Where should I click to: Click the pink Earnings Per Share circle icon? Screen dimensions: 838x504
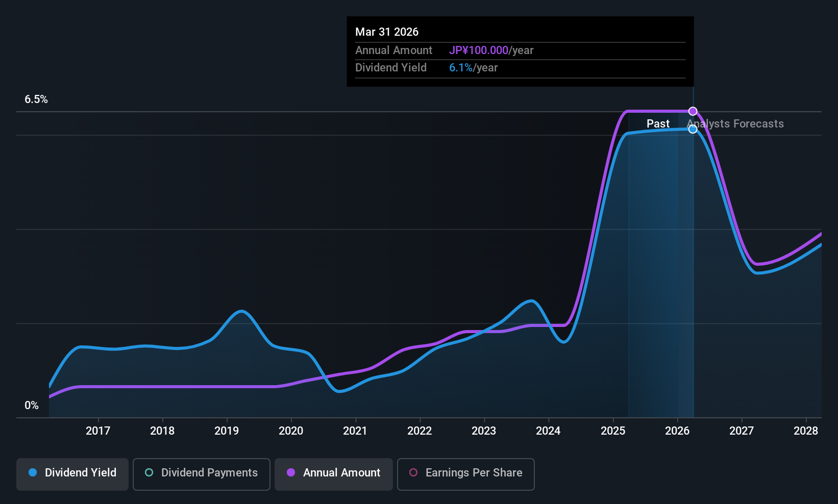click(413, 473)
